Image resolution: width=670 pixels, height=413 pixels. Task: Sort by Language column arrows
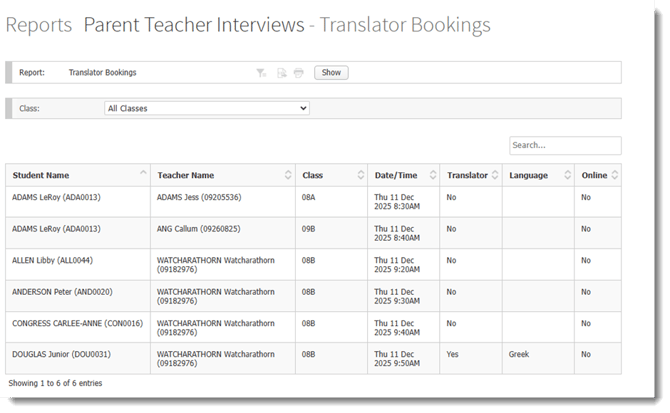click(567, 175)
